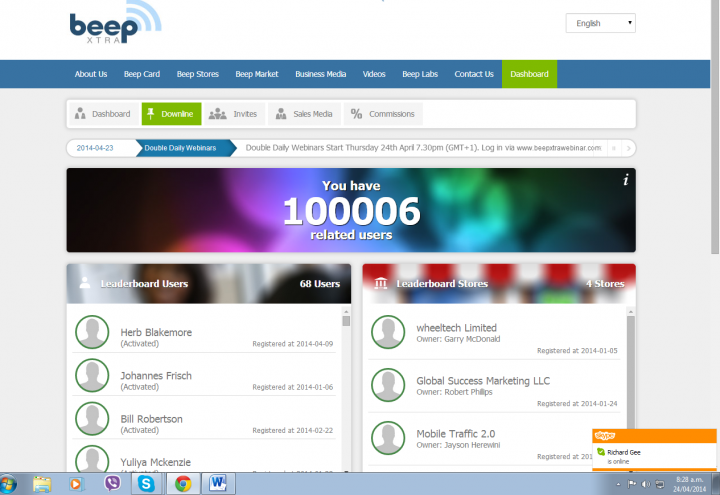Click Global Success Marketing LLC's avatar
Image resolution: width=720 pixels, height=495 pixels.
(x=388, y=385)
